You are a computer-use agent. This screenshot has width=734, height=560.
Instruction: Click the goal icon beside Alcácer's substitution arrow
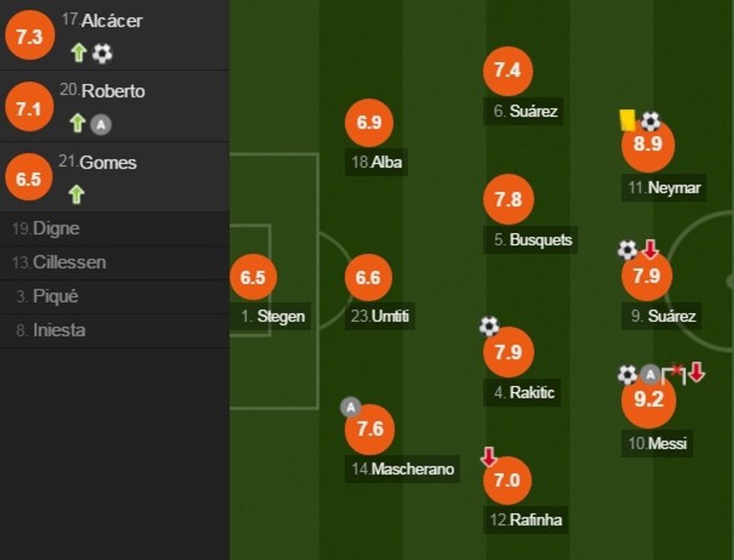[103, 53]
